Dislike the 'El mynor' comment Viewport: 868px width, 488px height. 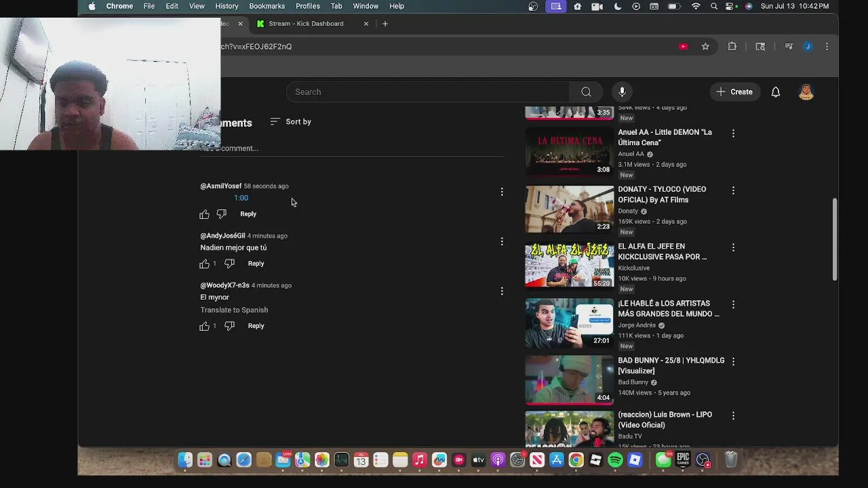point(230,326)
